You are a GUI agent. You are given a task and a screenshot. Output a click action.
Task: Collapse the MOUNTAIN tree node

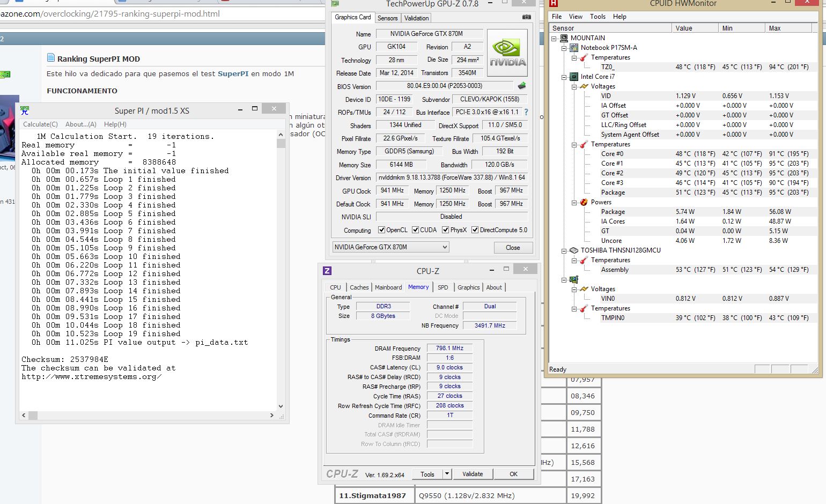[x=554, y=38]
